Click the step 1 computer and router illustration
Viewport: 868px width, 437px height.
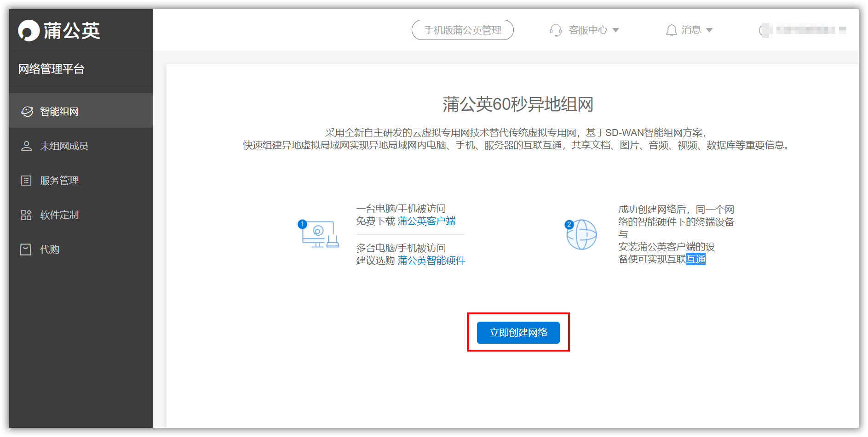click(318, 234)
